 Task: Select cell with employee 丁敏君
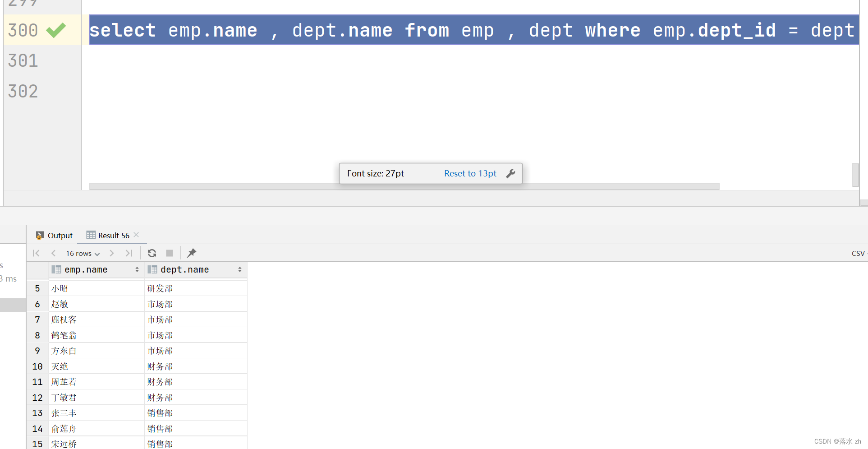(96, 398)
